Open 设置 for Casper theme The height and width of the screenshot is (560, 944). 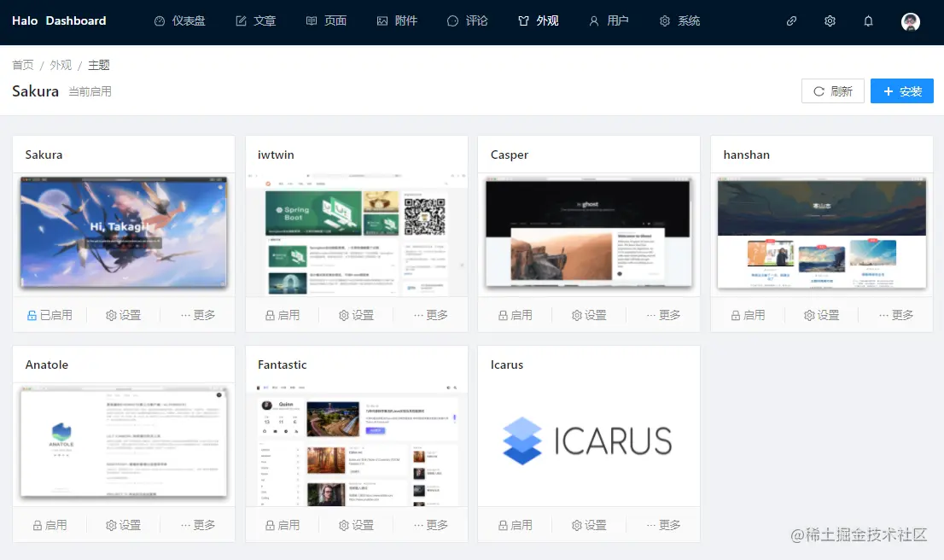[590, 315]
